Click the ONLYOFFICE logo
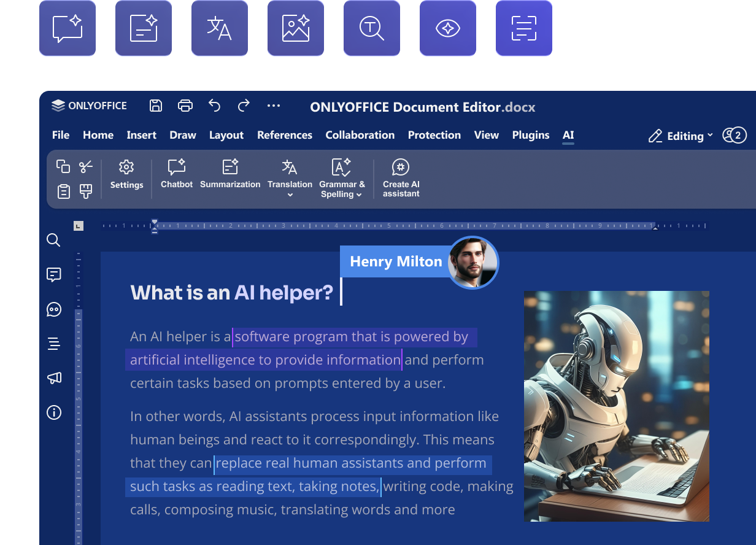This screenshot has height=545, width=756. (89, 106)
